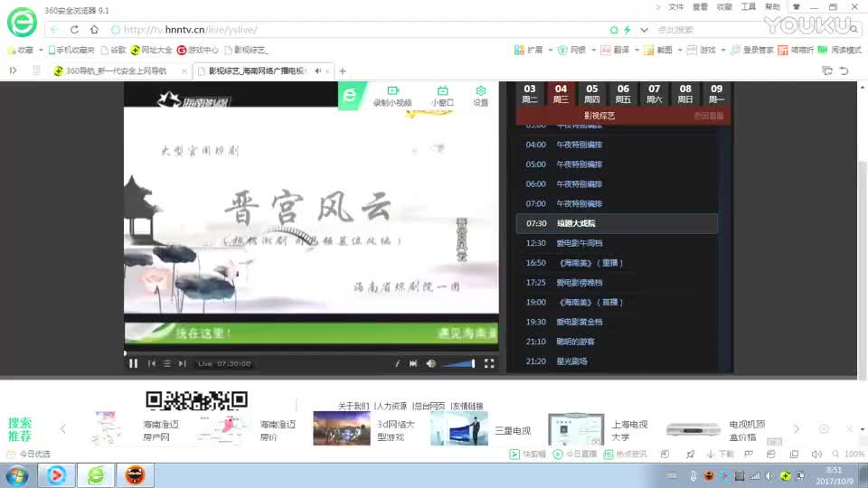
Task: Select the 09 Monday schedule tab
Action: click(716, 93)
